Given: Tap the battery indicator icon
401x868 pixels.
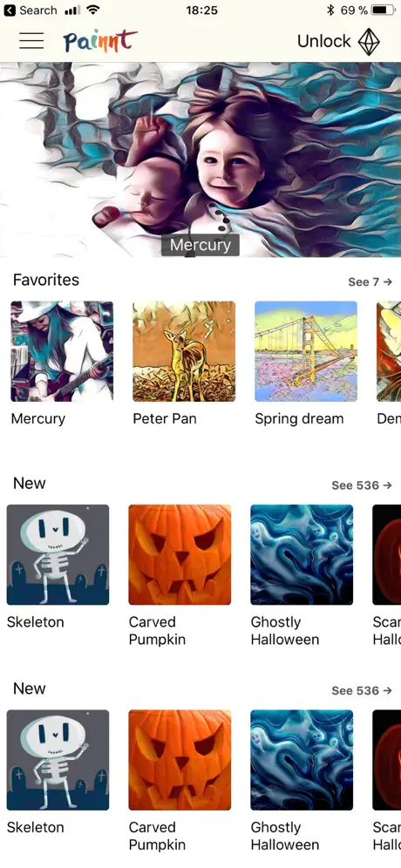Looking at the screenshot, I should (x=385, y=10).
